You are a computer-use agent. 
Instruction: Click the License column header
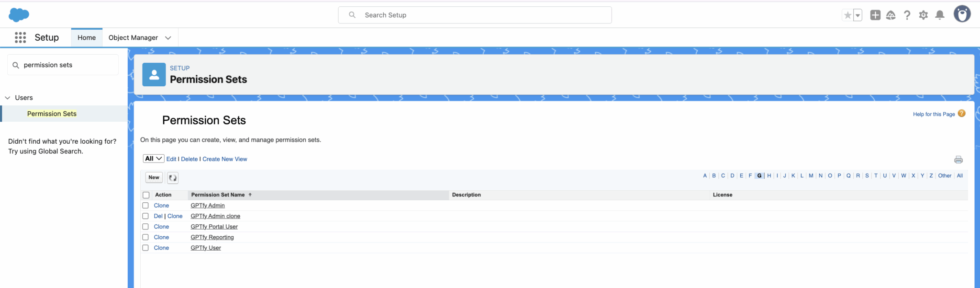click(x=723, y=195)
